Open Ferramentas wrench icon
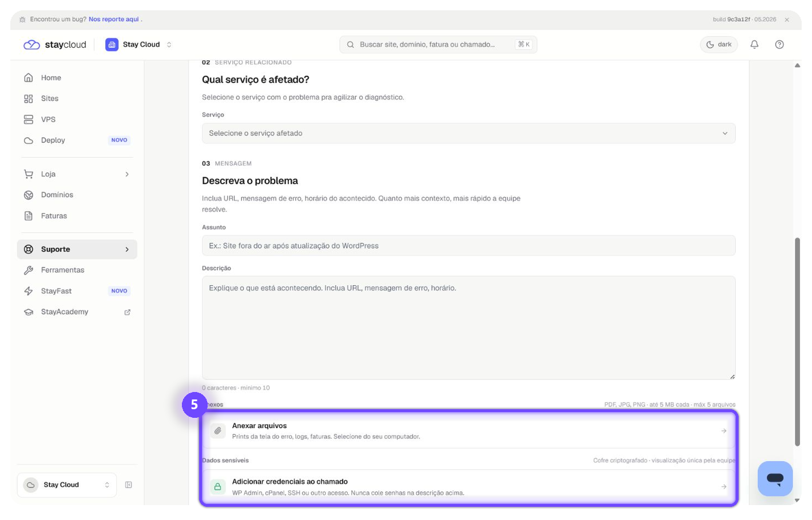The image size is (812, 520). point(29,270)
